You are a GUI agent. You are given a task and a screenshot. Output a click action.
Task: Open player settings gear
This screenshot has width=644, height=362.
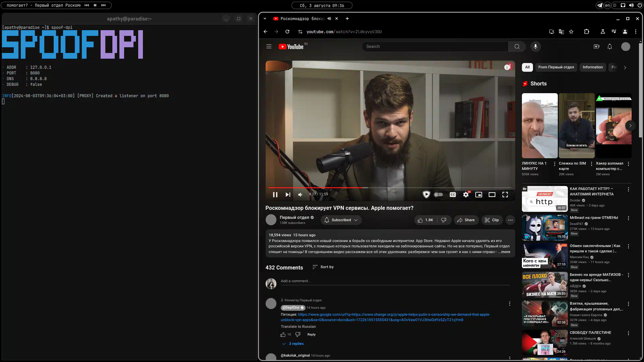pyautogui.click(x=466, y=194)
